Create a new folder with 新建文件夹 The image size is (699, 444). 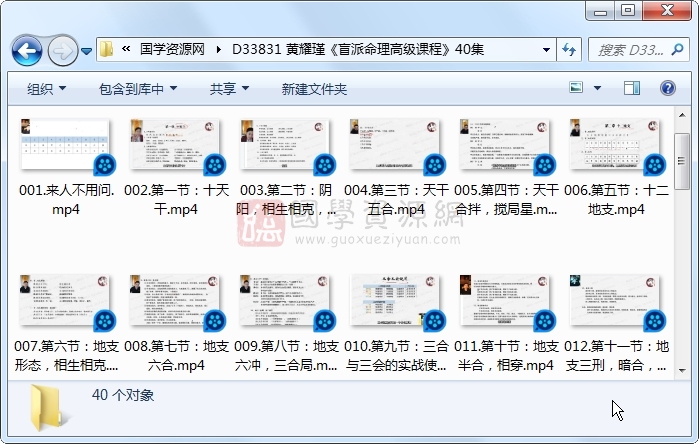tap(314, 89)
